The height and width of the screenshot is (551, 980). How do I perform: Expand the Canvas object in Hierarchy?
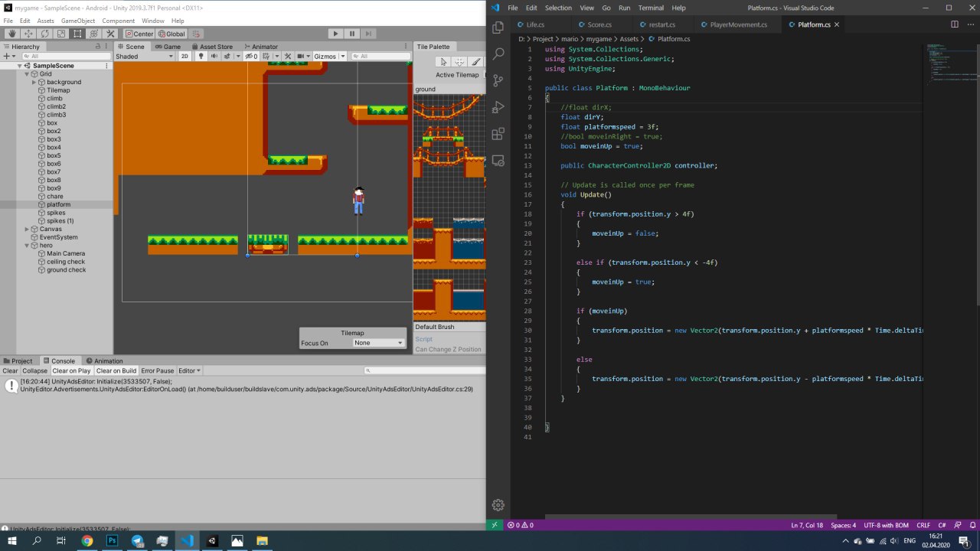pyautogui.click(x=27, y=229)
